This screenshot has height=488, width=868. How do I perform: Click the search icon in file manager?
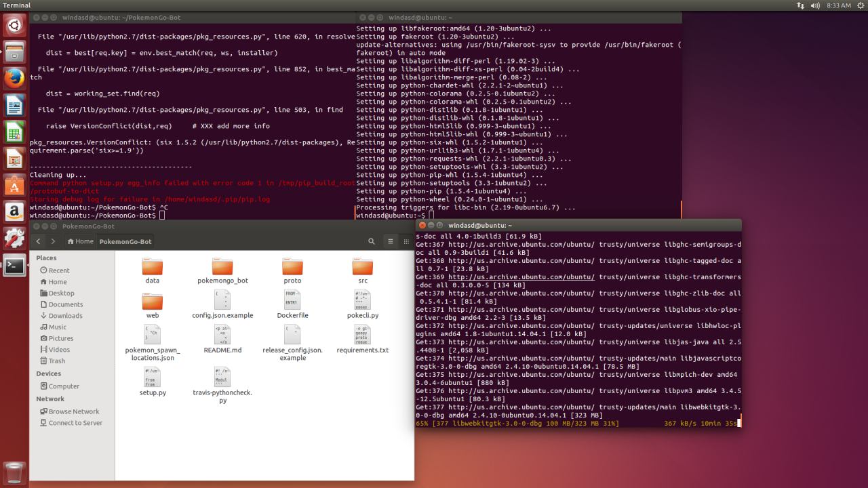coord(372,241)
